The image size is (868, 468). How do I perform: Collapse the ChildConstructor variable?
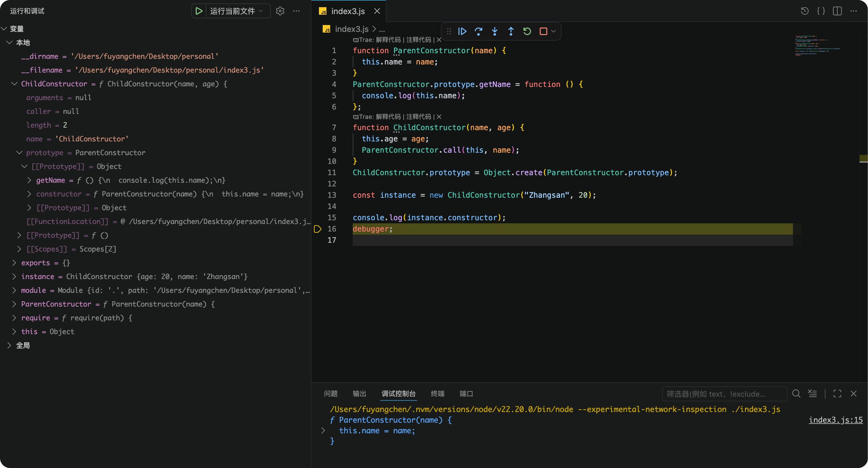(x=14, y=84)
